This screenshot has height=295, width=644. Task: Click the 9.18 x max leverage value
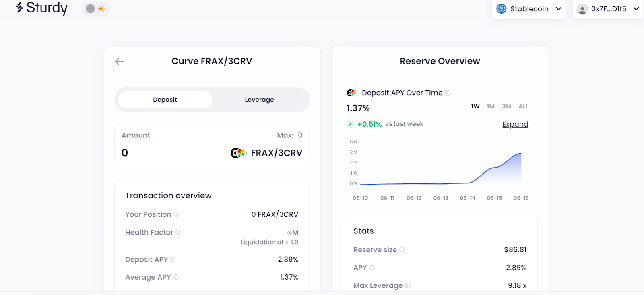tap(517, 285)
